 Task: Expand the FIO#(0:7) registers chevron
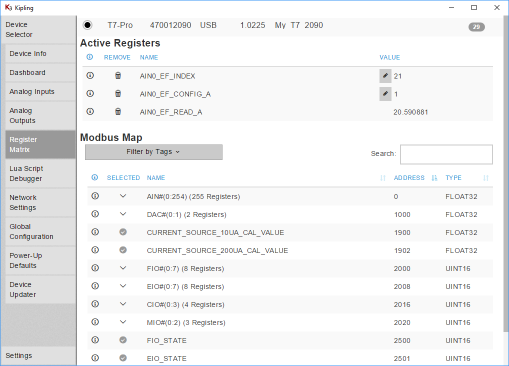pos(123,268)
